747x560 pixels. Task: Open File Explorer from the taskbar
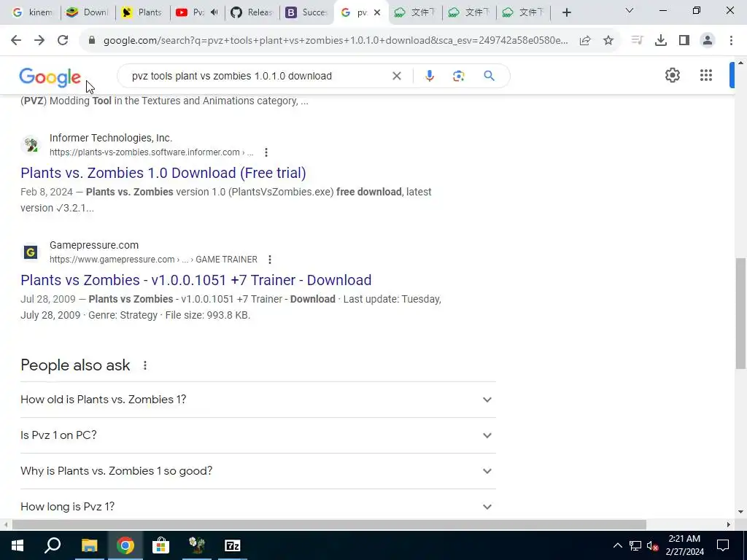[89, 545]
